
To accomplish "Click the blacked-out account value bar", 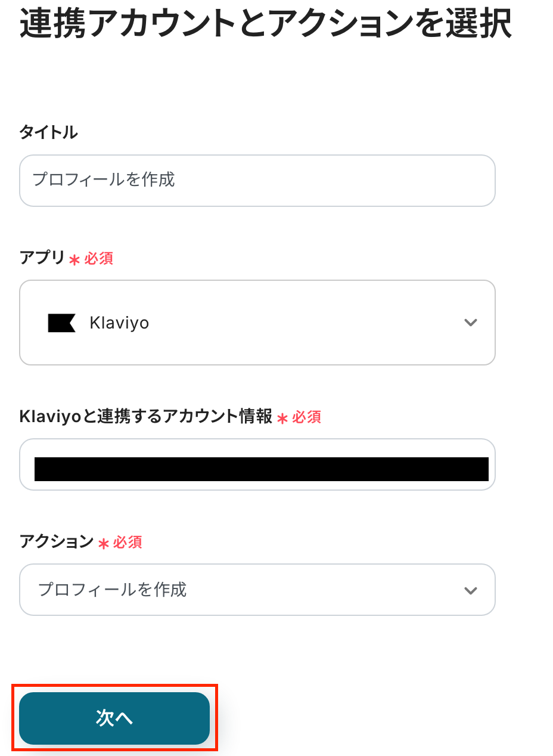I will (x=261, y=469).
